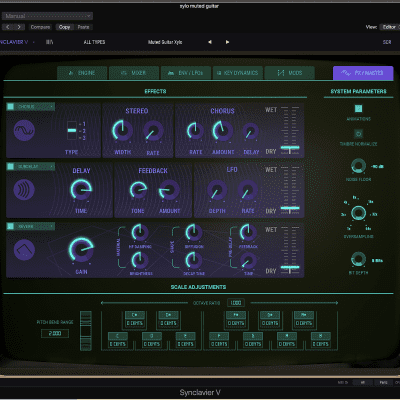Click the C# note button
This screenshot has width=400, height=400.
pyautogui.click(x=135, y=315)
